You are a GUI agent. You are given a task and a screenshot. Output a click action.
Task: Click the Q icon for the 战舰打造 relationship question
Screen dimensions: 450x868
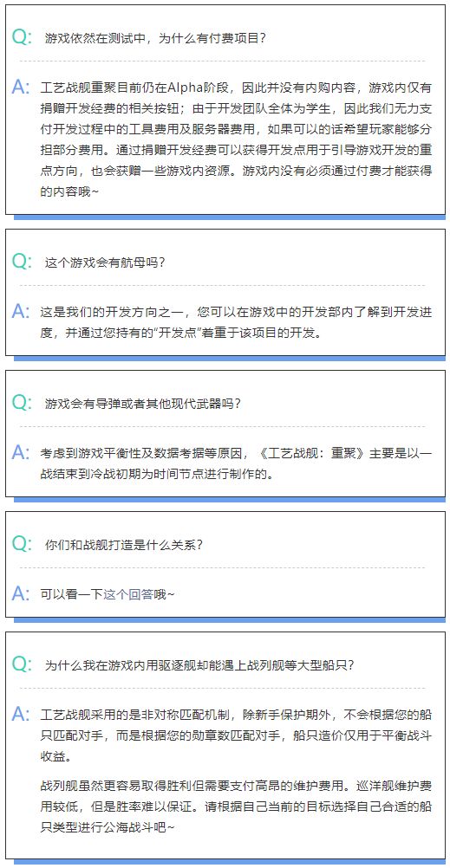click(23, 544)
